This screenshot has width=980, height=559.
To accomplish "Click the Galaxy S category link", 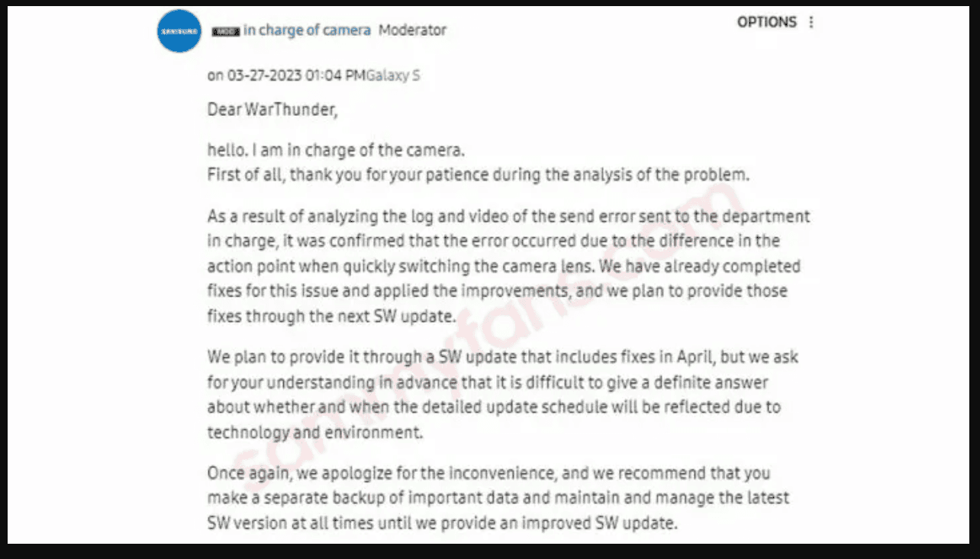I will click(x=393, y=75).
